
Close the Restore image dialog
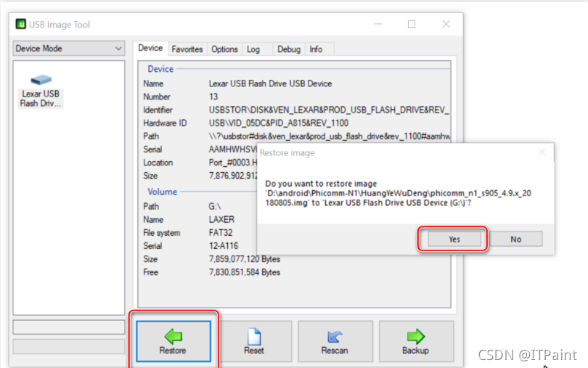542,152
